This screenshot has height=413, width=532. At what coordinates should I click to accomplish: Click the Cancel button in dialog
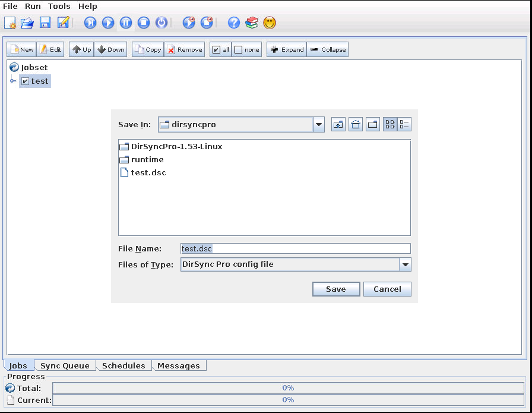(387, 289)
